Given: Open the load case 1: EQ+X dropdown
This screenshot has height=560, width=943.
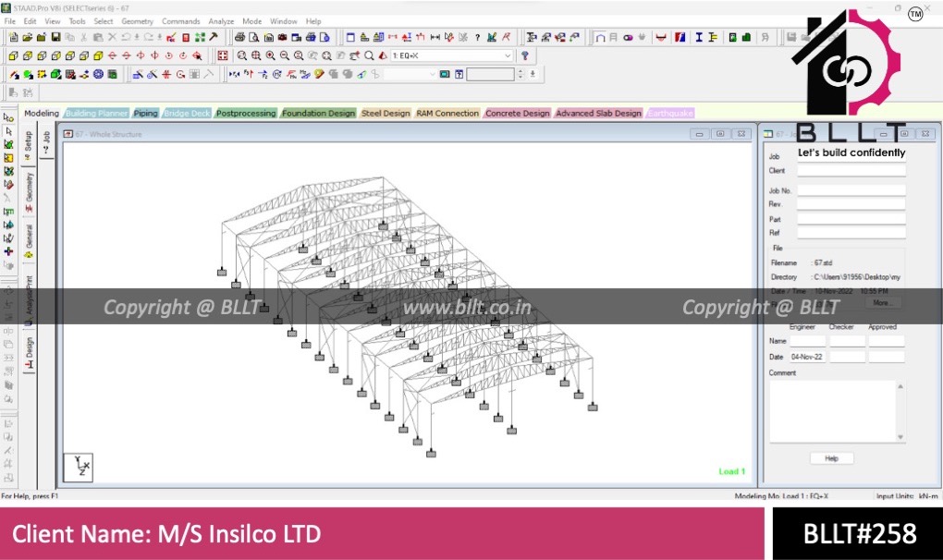Looking at the screenshot, I should (452, 55).
